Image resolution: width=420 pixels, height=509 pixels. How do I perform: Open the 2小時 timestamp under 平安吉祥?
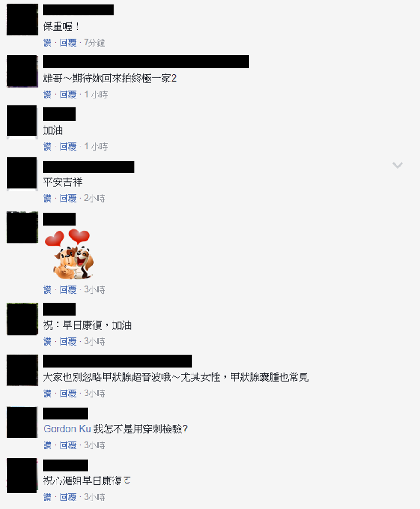(94, 198)
